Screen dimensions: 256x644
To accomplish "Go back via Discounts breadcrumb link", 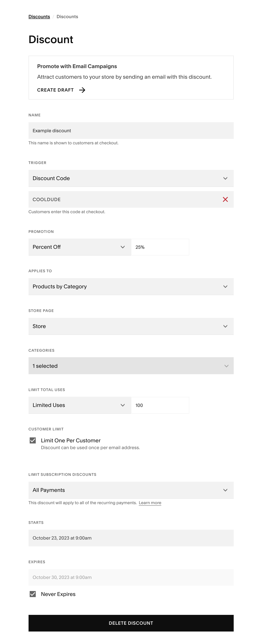I will point(39,16).
